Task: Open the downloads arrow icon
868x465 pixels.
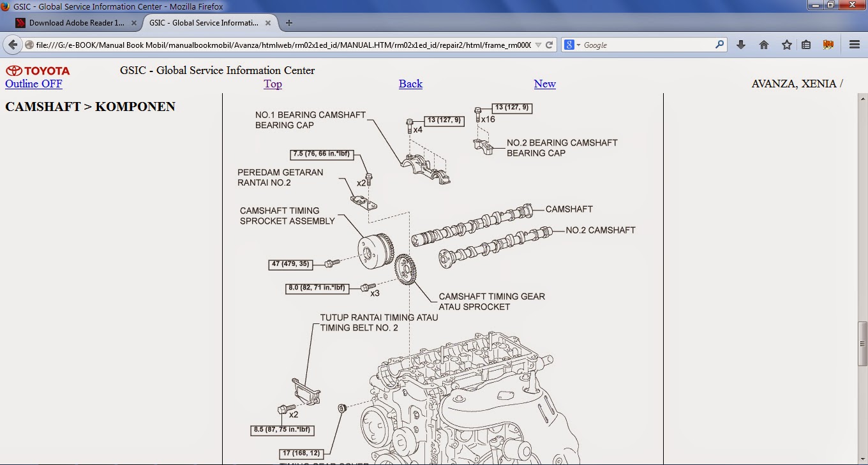Action: click(x=741, y=45)
